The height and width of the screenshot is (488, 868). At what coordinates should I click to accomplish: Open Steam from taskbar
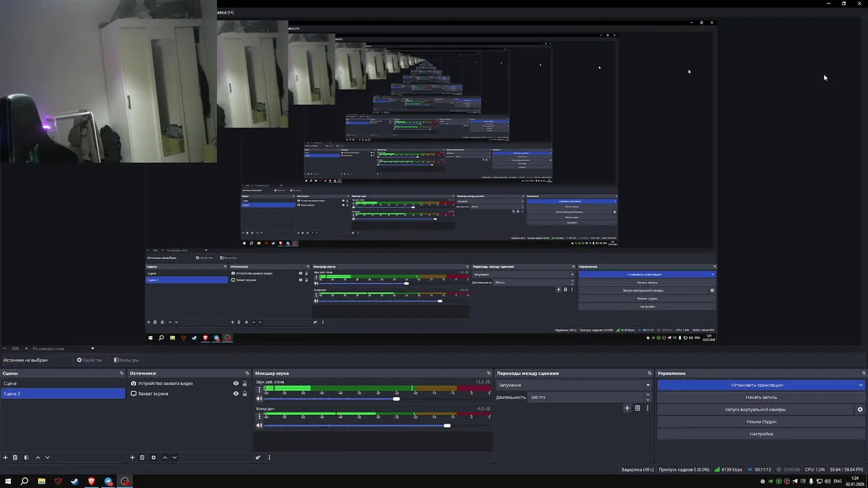point(75,481)
